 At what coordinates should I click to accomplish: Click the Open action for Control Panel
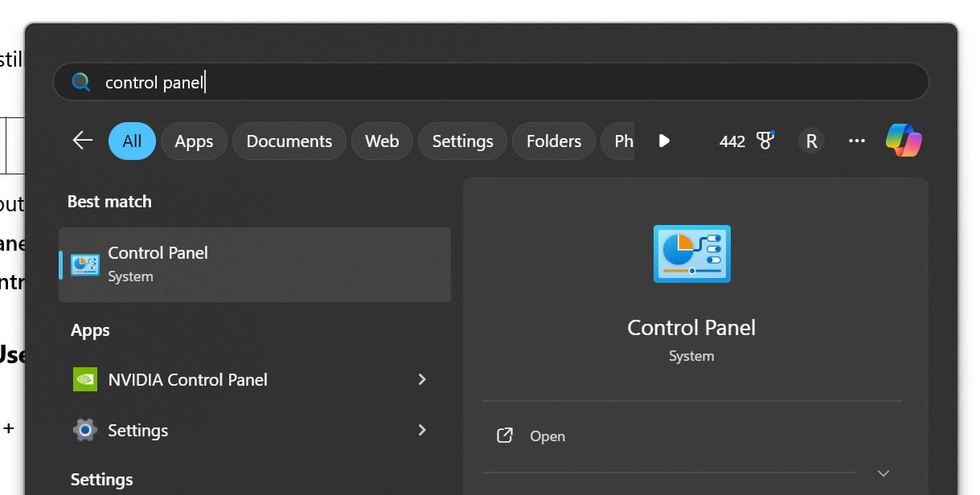(x=691, y=436)
